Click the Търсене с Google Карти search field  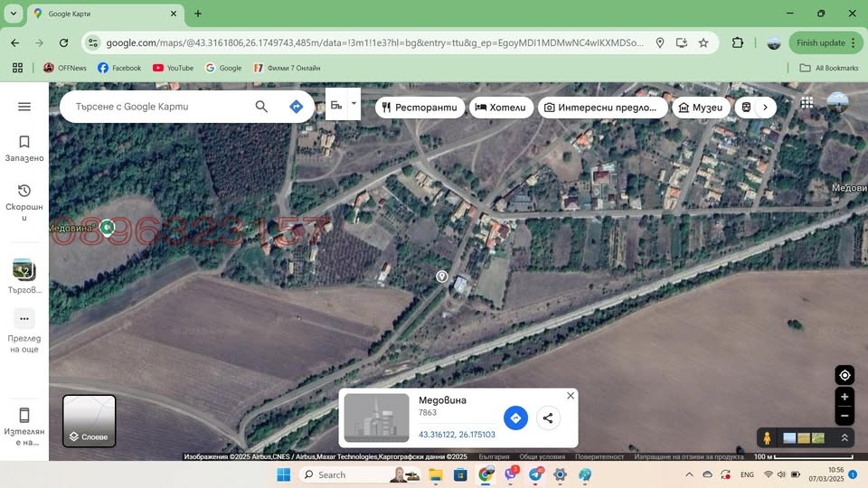click(x=154, y=107)
